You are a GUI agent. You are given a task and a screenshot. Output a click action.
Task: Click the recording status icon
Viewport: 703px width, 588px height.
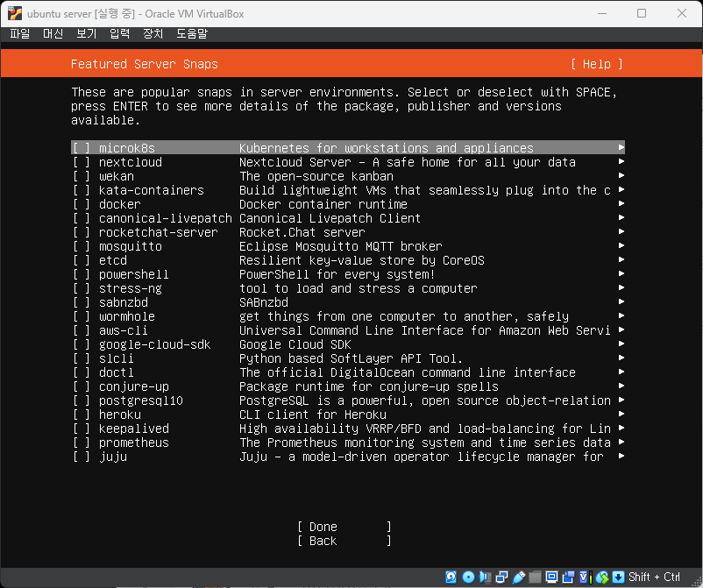pyautogui.click(x=568, y=577)
